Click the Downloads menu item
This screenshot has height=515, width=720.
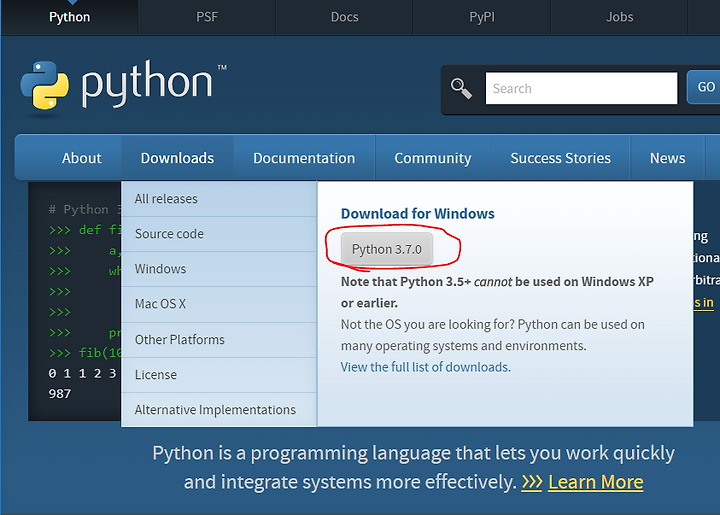tap(177, 158)
